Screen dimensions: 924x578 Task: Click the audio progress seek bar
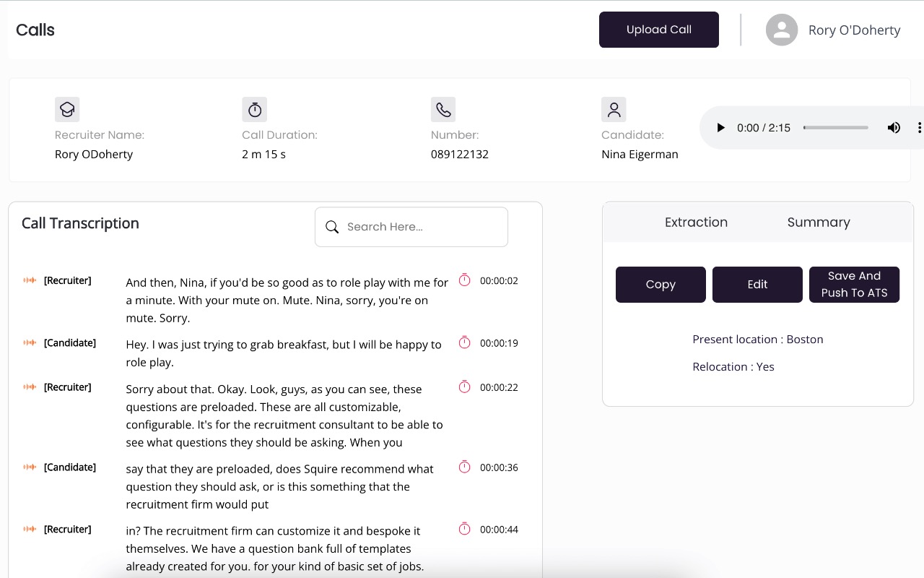point(836,128)
